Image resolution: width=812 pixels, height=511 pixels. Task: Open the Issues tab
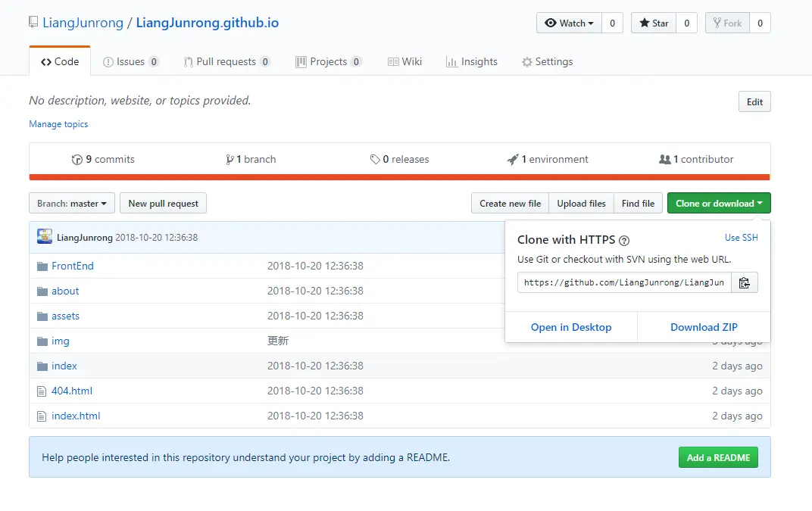pos(130,61)
